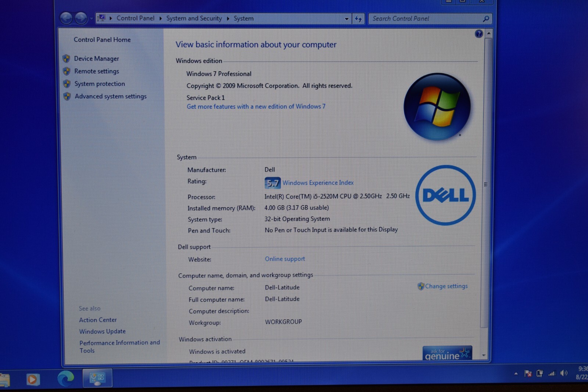This screenshot has height=392, width=588.
Task: Click the computer icon in address bar
Action: 102,18
